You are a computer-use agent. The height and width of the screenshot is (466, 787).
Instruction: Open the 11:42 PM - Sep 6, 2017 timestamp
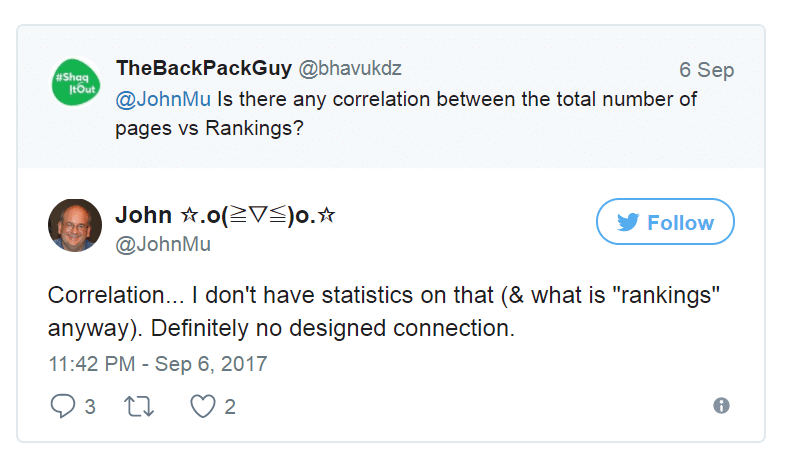158,364
